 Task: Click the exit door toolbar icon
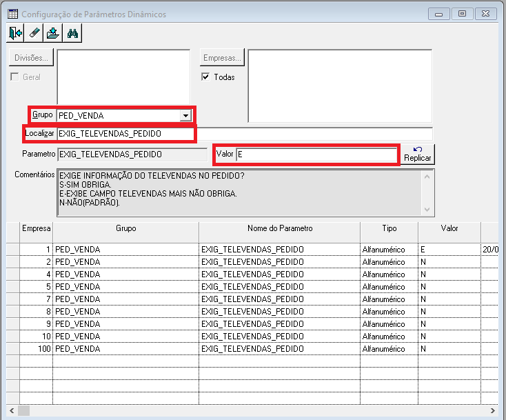(15, 33)
